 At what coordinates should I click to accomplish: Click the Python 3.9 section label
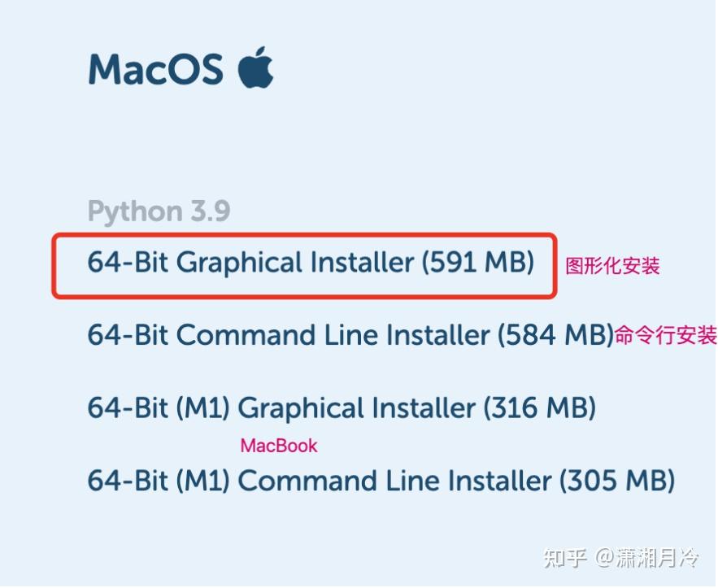(158, 210)
